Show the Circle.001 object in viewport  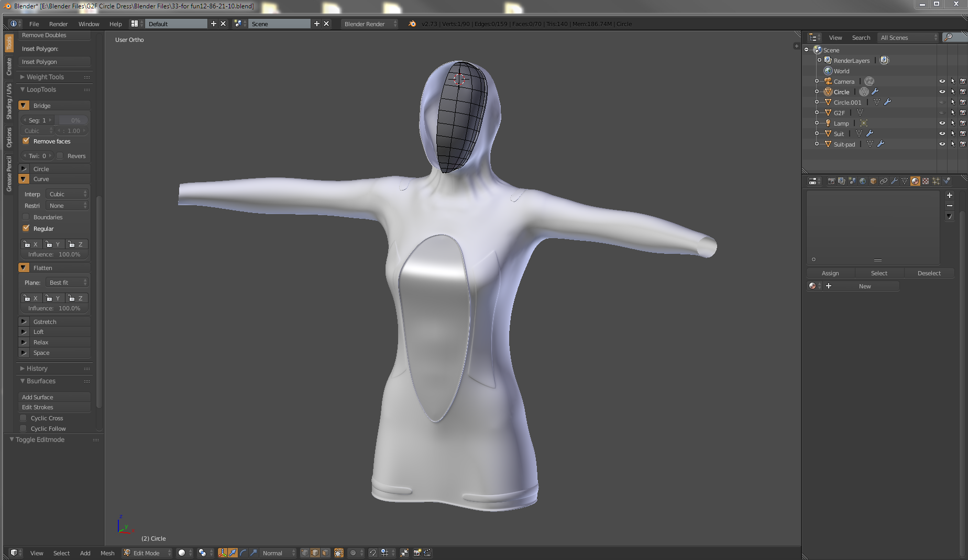coord(942,102)
